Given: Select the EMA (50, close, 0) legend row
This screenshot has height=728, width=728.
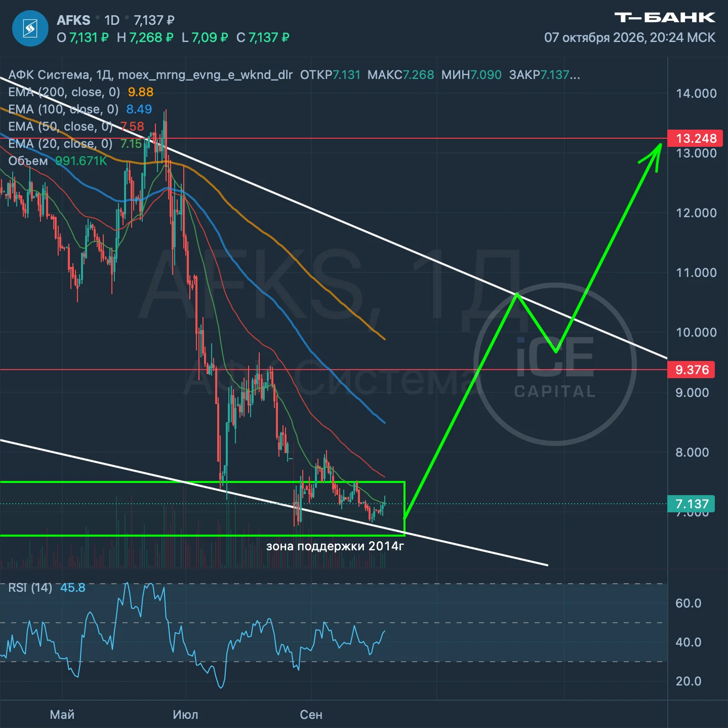Looking at the screenshot, I should (x=76, y=127).
